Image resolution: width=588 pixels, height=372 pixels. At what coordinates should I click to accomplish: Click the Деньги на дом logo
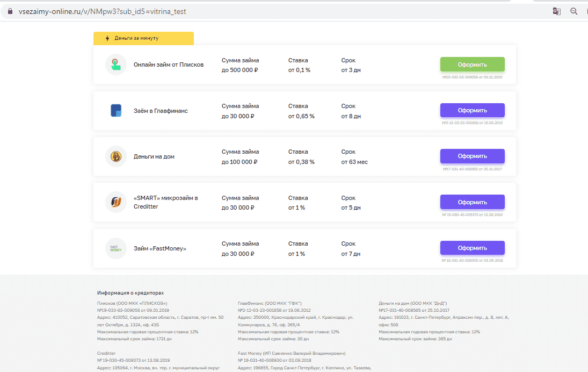[x=116, y=156]
